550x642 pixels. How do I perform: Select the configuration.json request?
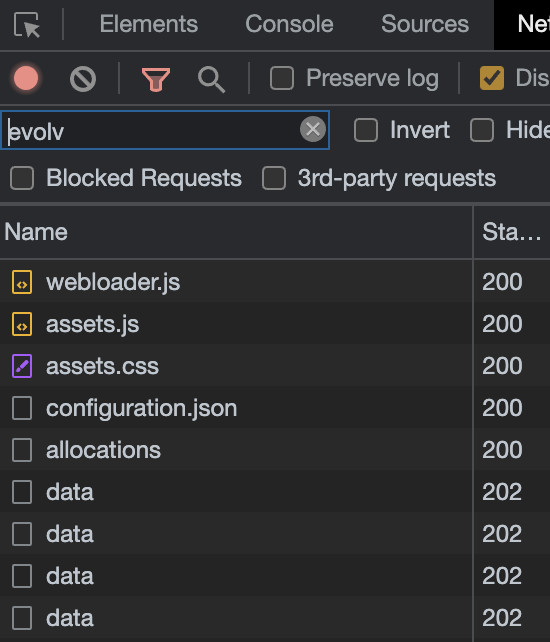pos(236,408)
